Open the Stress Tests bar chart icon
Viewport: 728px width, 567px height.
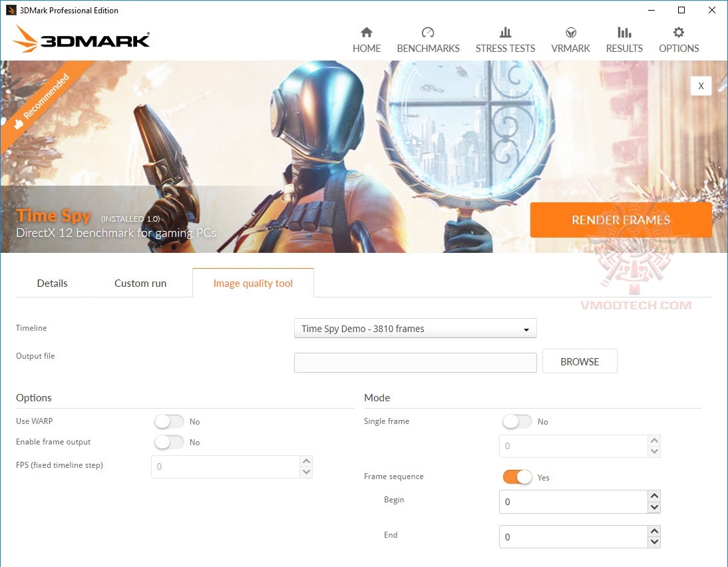click(505, 32)
